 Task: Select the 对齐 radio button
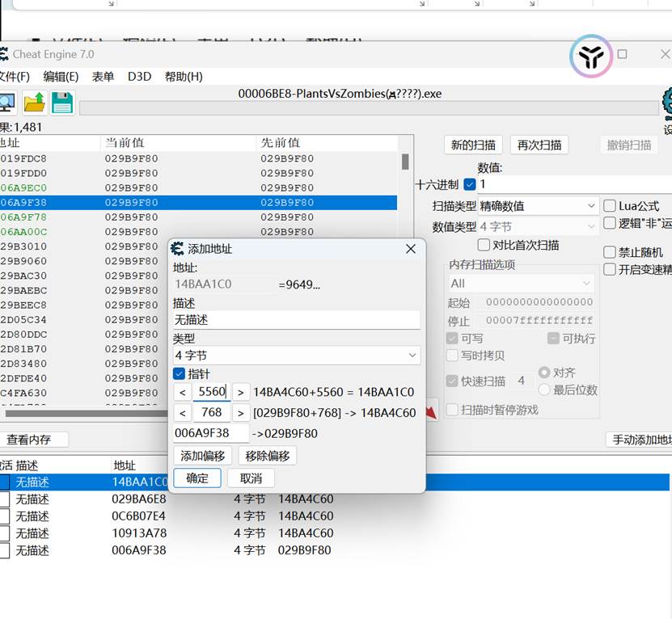(544, 373)
